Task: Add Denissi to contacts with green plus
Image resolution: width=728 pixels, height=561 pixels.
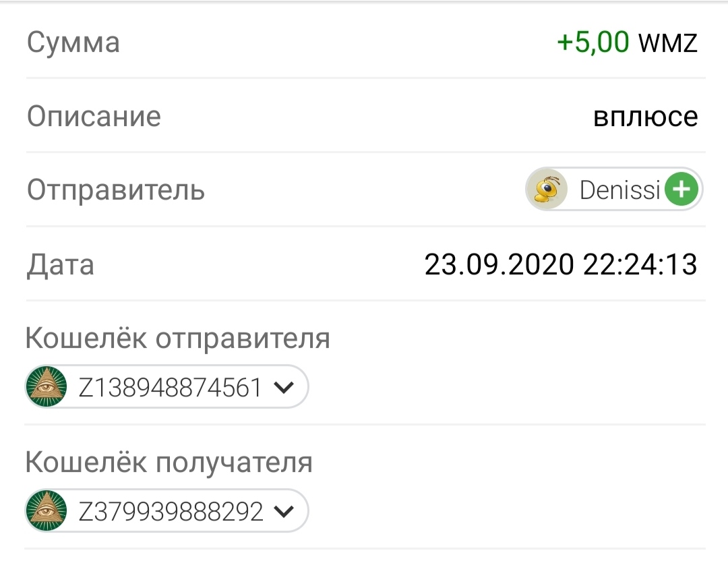Action: click(681, 189)
